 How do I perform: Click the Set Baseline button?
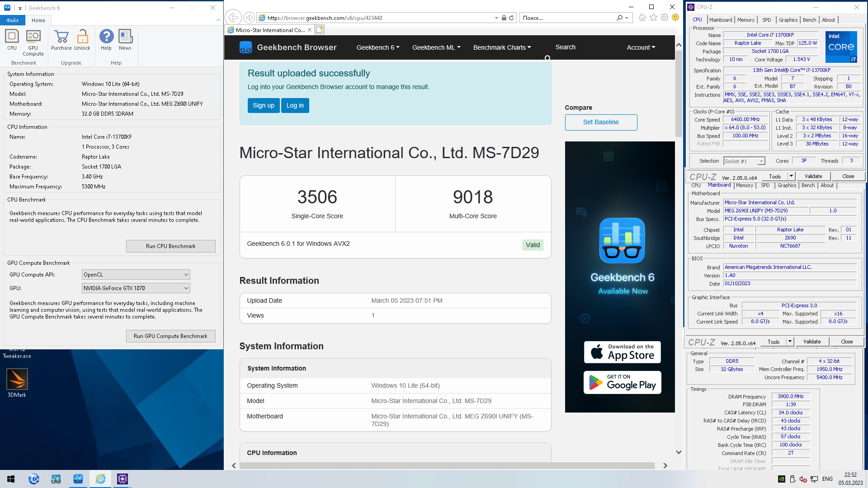601,122
